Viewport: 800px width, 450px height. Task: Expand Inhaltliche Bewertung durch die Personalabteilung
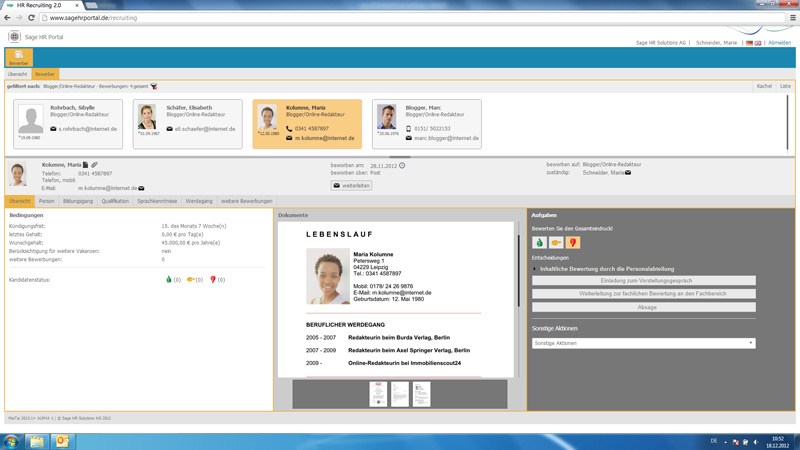pyautogui.click(x=535, y=268)
